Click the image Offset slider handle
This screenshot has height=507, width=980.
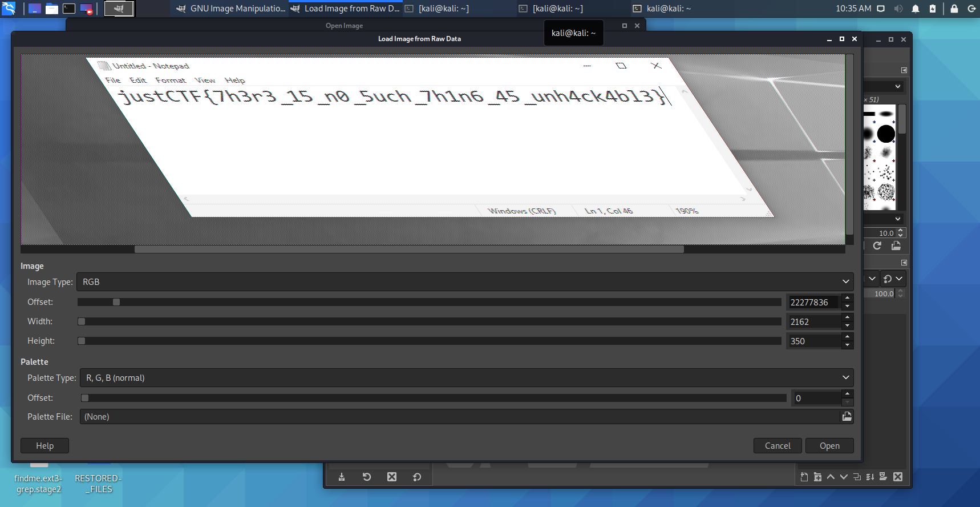[116, 302]
